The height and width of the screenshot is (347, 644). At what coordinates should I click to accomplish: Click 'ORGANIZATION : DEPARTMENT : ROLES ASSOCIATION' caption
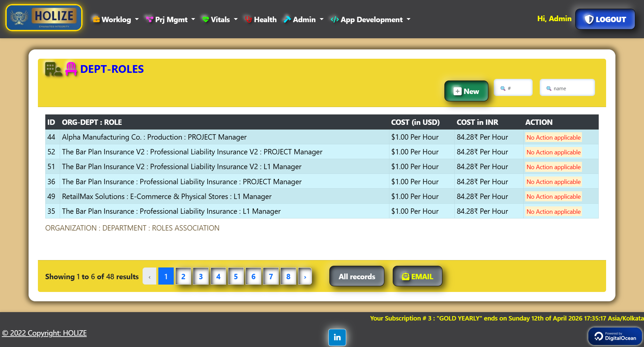point(132,228)
